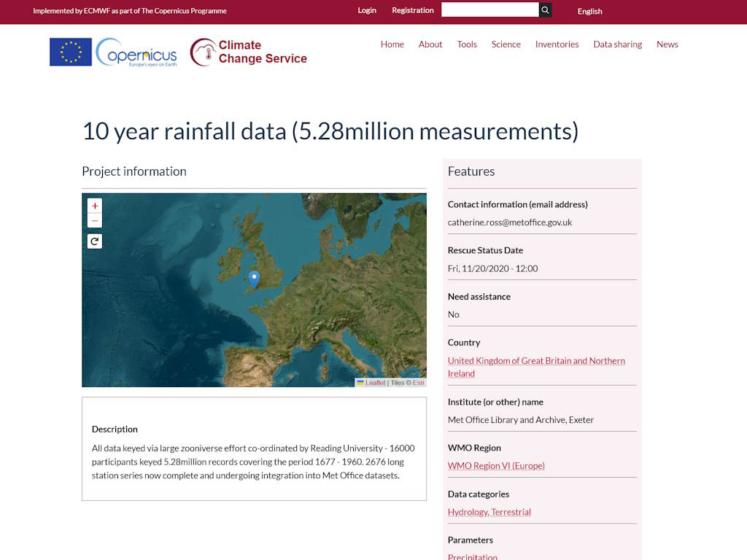
Task: Click the Climate Change Service logo
Action: point(249,52)
